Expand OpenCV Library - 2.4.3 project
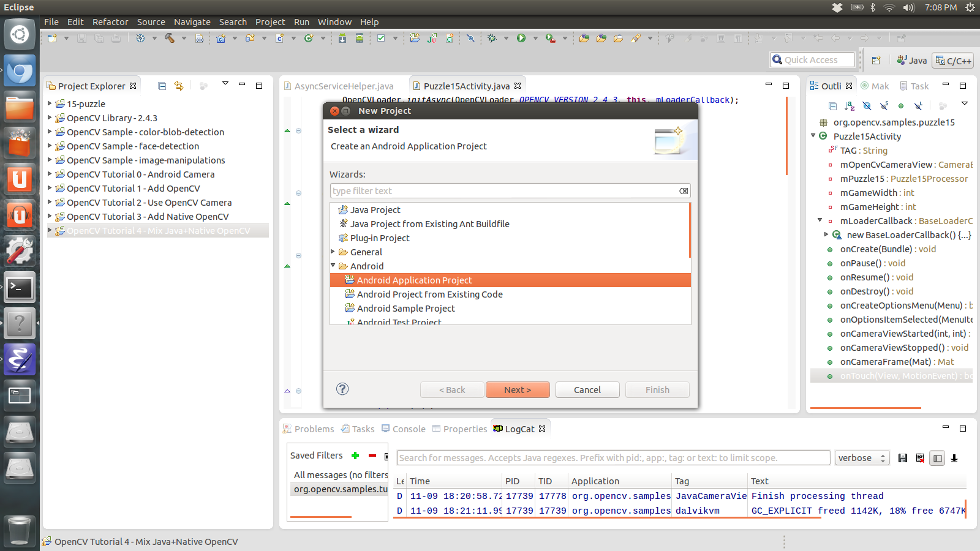Image resolution: width=980 pixels, height=551 pixels. pyautogui.click(x=50, y=118)
